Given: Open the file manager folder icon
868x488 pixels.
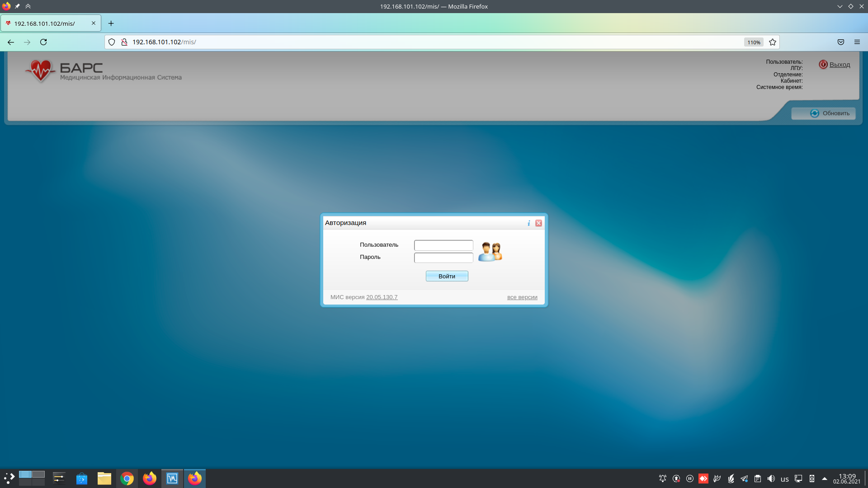Looking at the screenshot, I should tap(104, 479).
